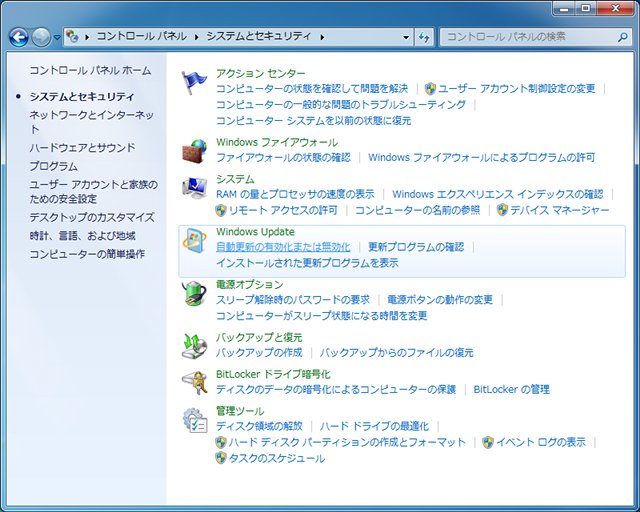The height and width of the screenshot is (512, 640).
Task: Click shield icon beside リモート アクセスの許可
Action: 221,210
